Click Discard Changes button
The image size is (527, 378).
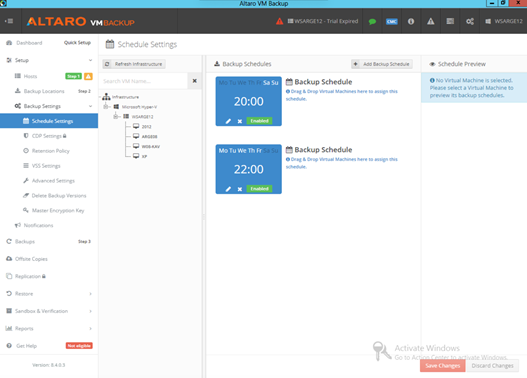click(492, 366)
